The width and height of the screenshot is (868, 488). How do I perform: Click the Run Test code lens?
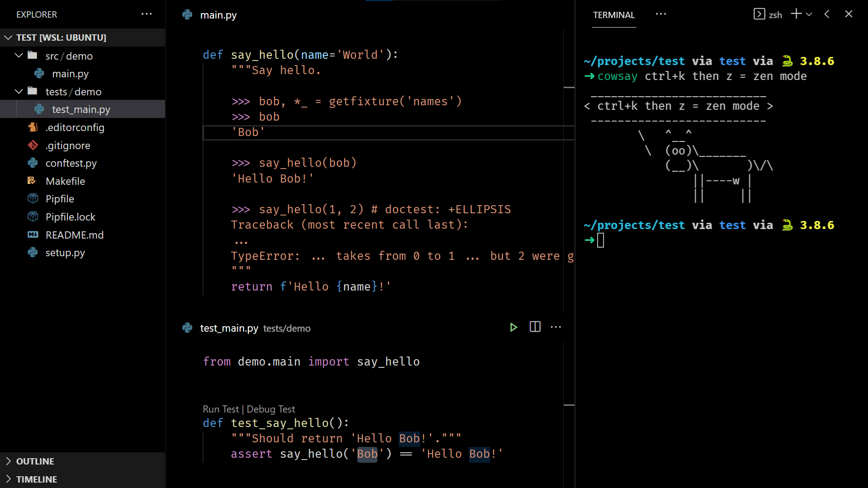tap(220, 409)
